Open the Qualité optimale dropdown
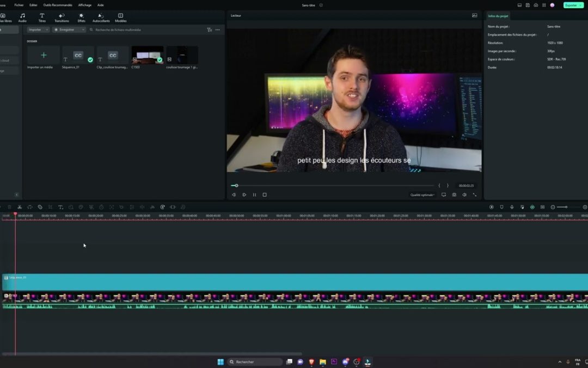 pyautogui.click(x=422, y=195)
